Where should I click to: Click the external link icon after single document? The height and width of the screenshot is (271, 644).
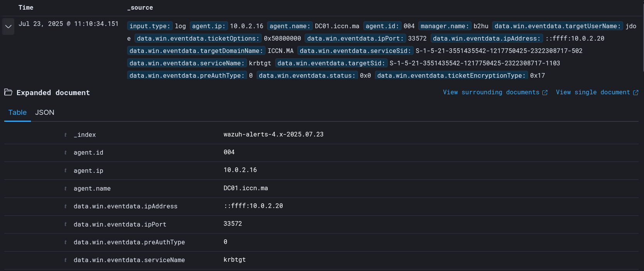[635, 93]
